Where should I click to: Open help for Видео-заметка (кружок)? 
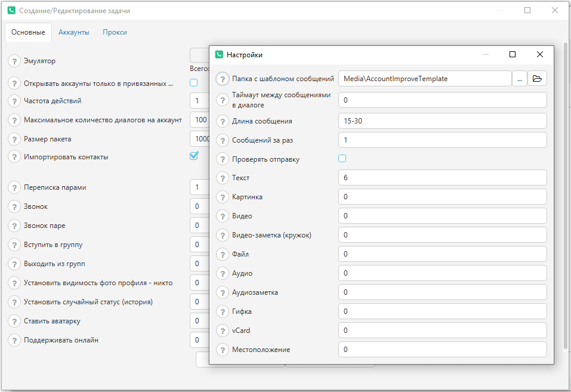coord(223,235)
